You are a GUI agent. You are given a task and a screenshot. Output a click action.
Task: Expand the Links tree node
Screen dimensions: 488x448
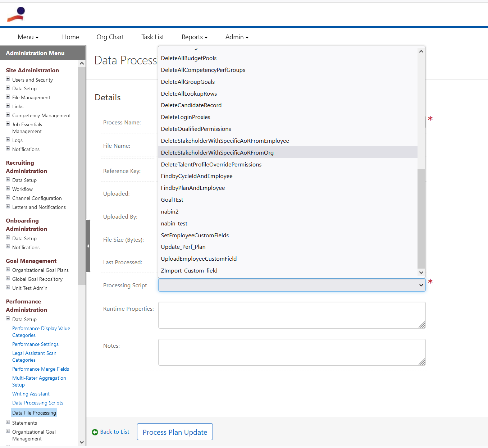click(x=8, y=106)
